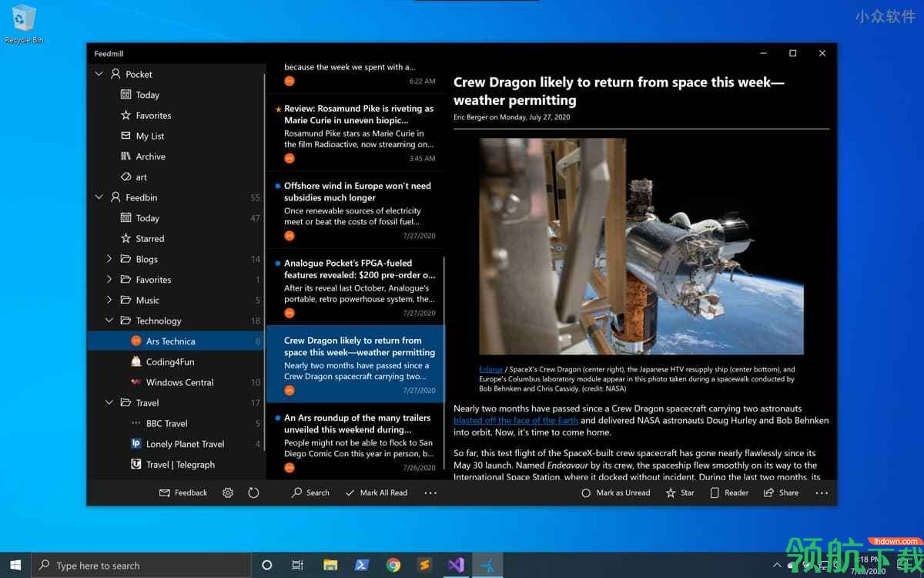Select the Travel | Telegraph feed

(x=176, y=465)
